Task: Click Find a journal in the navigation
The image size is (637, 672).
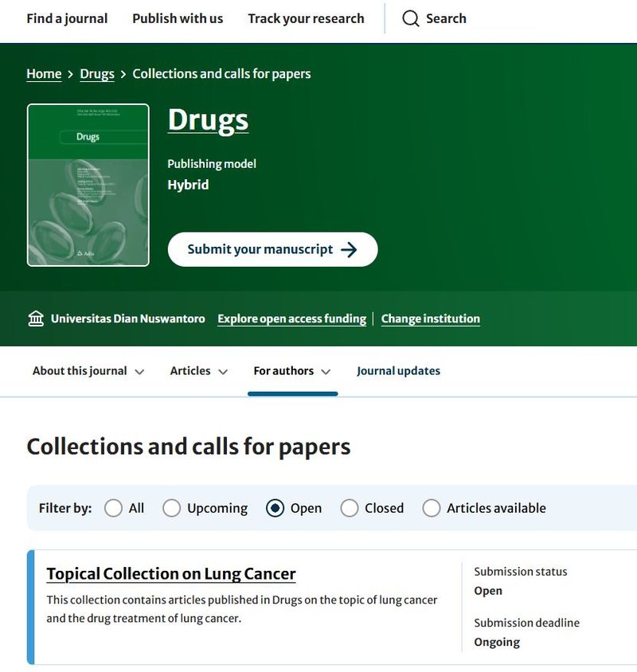Action: pos(67,18)
